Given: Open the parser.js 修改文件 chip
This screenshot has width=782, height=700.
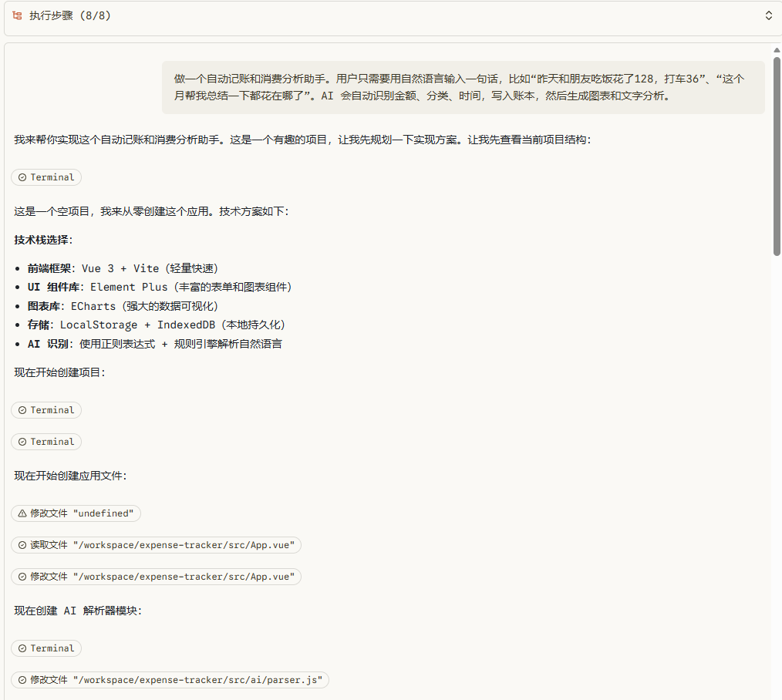Looking at the screenshot, I should click(169, 679).
